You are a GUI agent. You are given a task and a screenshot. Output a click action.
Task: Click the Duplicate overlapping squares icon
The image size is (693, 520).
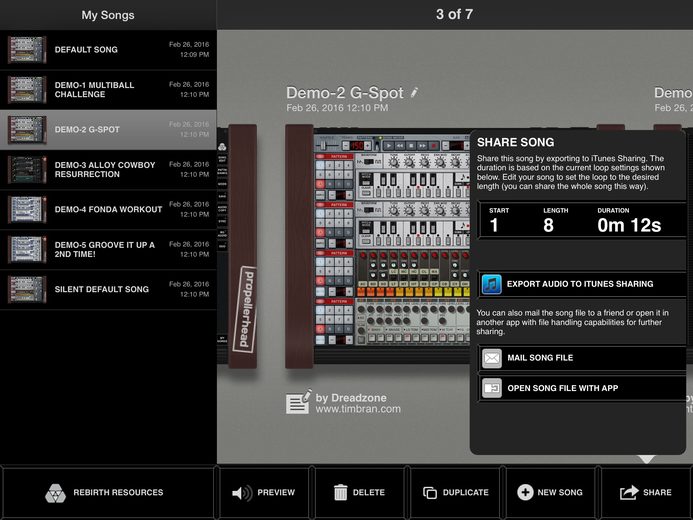pyautogui.click(x=430, y=493)
